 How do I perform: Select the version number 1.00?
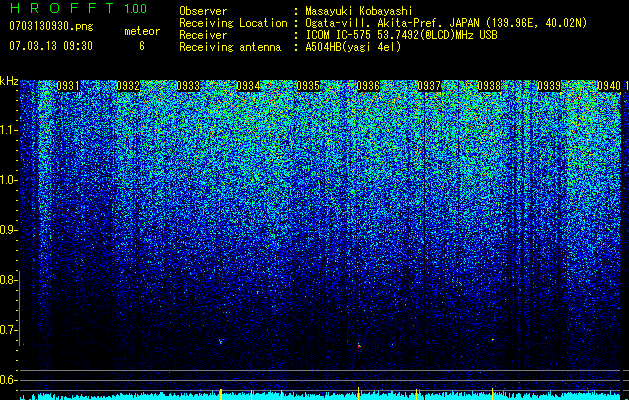(135, 8)
